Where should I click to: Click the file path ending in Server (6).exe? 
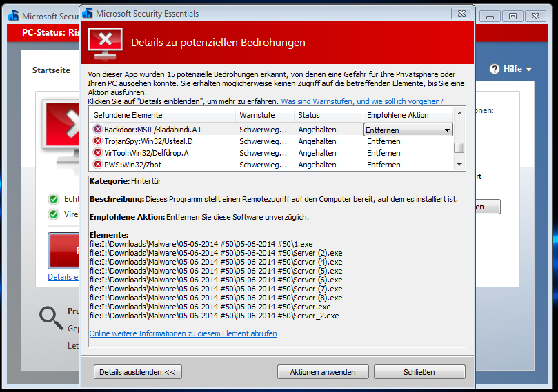(x=216, y=280)
